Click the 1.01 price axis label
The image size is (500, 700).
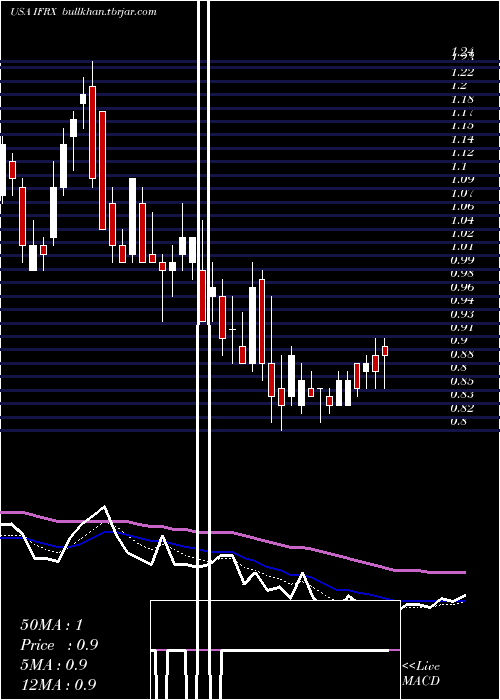pyautogui.click(x=462, y=246)
